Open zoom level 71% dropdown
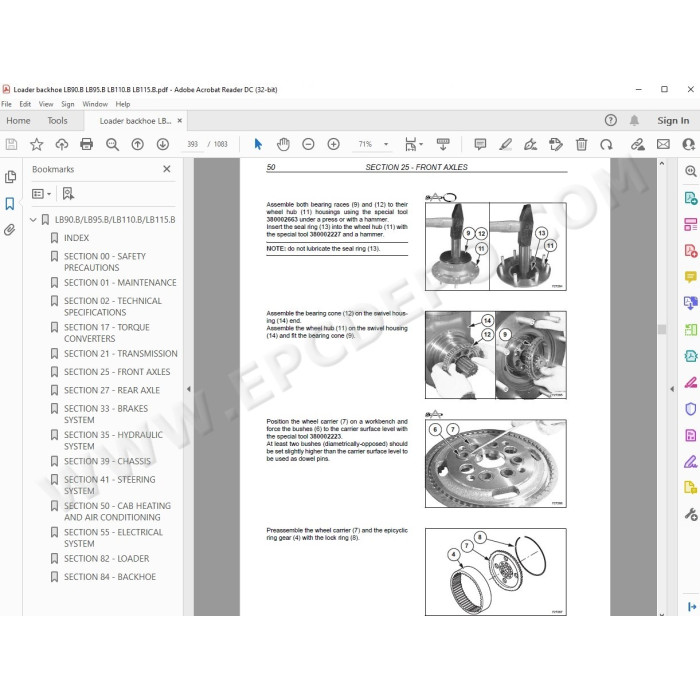 (386, 144)
